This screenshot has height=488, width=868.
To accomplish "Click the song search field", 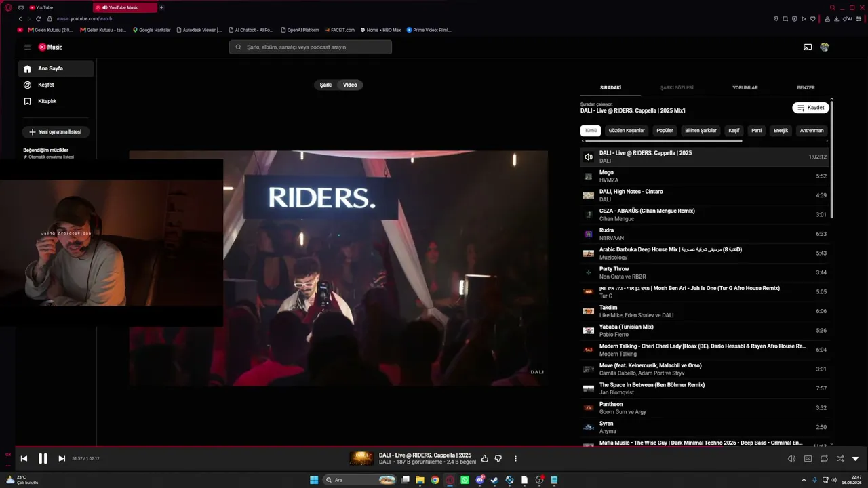I will point(311,47).
